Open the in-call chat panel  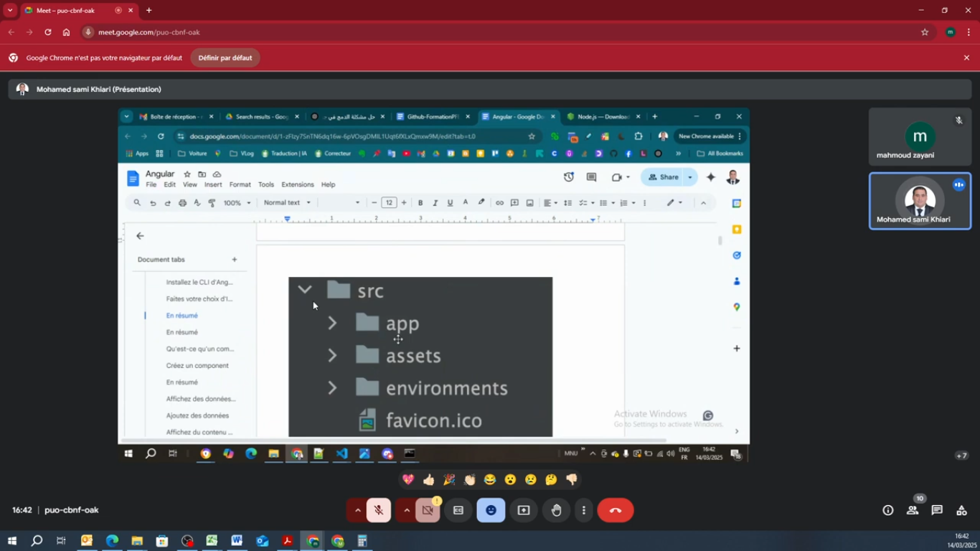click(x=937, y=510)
